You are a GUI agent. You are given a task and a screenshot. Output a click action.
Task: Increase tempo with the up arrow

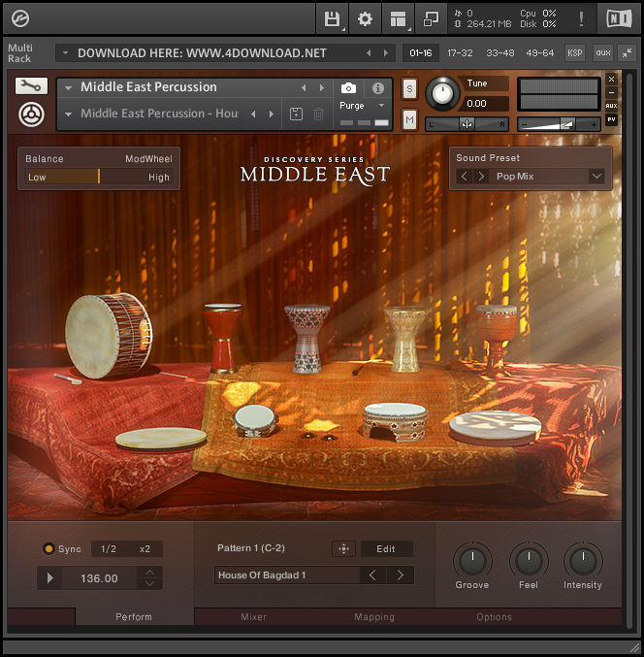[x=150, y=573]
